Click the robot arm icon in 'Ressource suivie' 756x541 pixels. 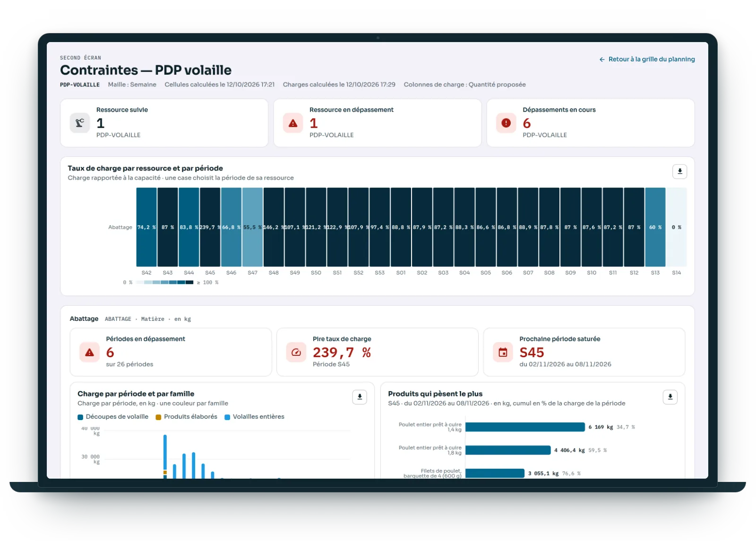tap(80, 123)
